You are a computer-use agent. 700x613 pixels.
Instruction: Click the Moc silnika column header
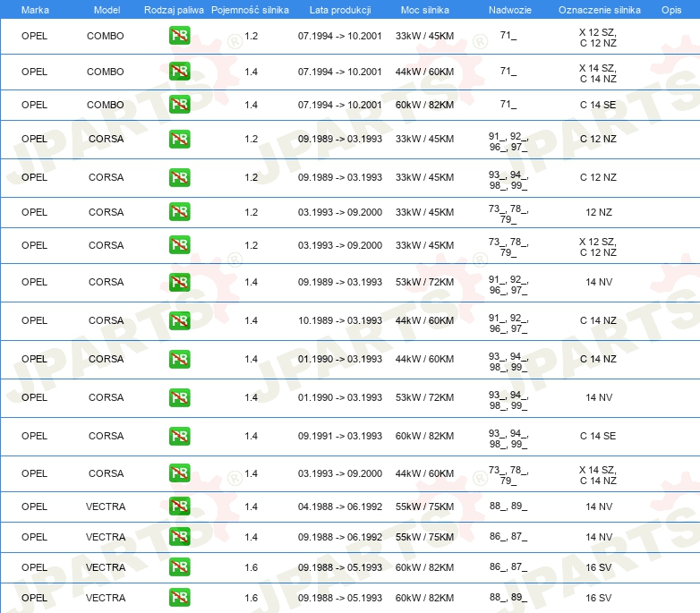point(425,10)
